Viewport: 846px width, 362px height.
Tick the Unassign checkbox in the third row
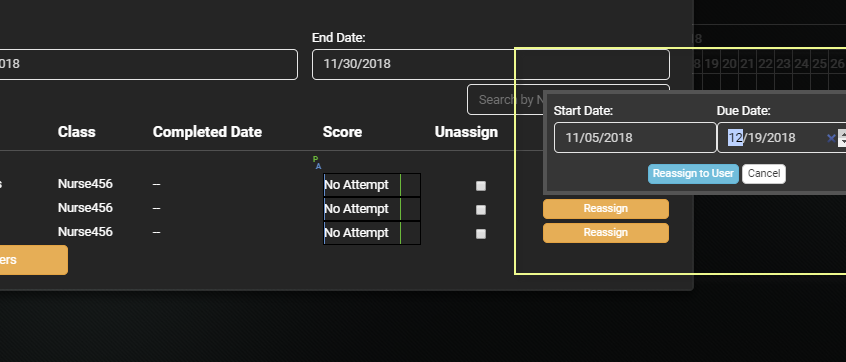[481, 234]
